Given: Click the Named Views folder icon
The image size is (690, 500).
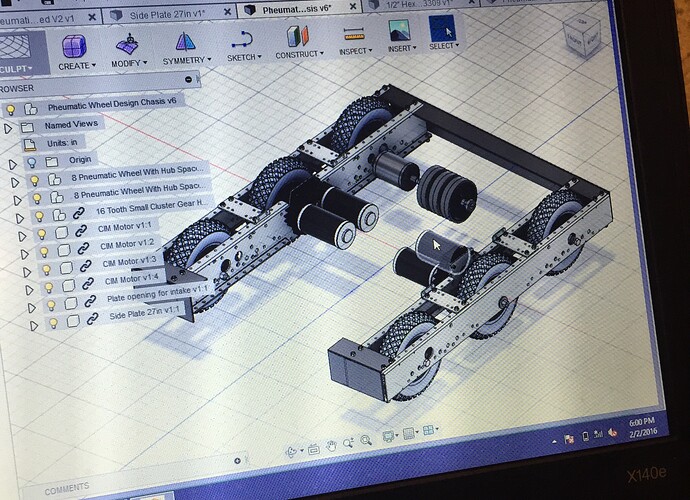Looking at the screenshot, I should (27, 128).
